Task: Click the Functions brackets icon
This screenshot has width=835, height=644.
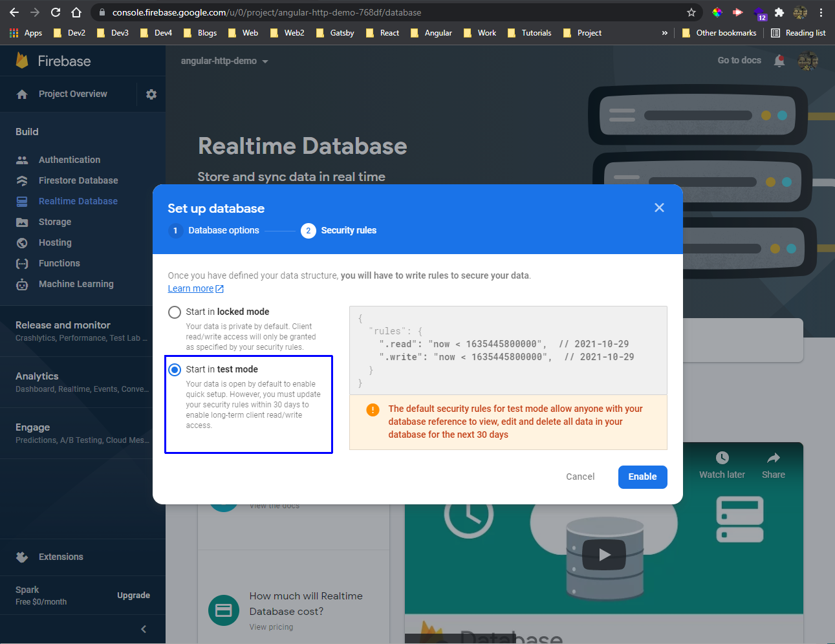Action: [x=22, y=263]
